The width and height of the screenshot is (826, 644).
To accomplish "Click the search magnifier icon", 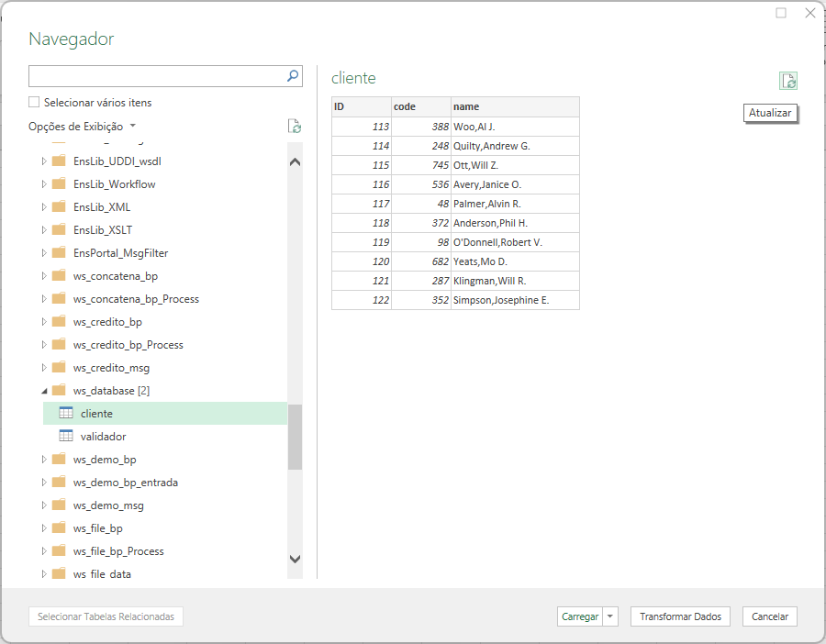I will (x=293, y=76).
